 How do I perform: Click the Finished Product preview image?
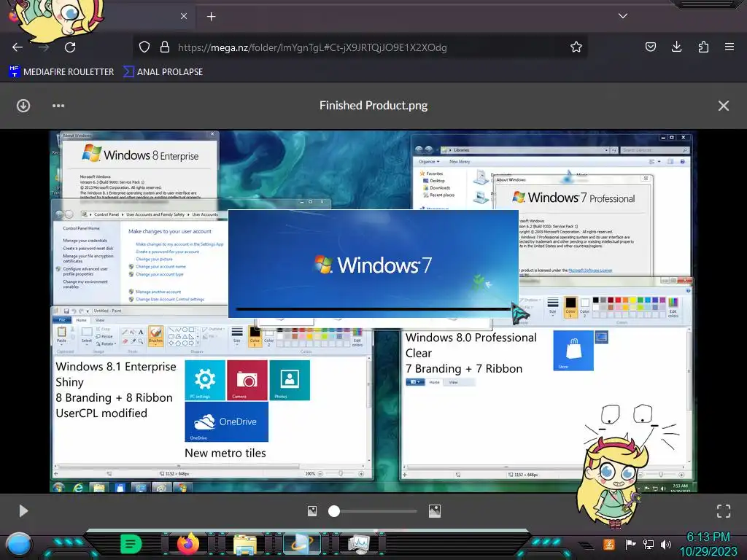pyautogui.click(x=373, y=311)
